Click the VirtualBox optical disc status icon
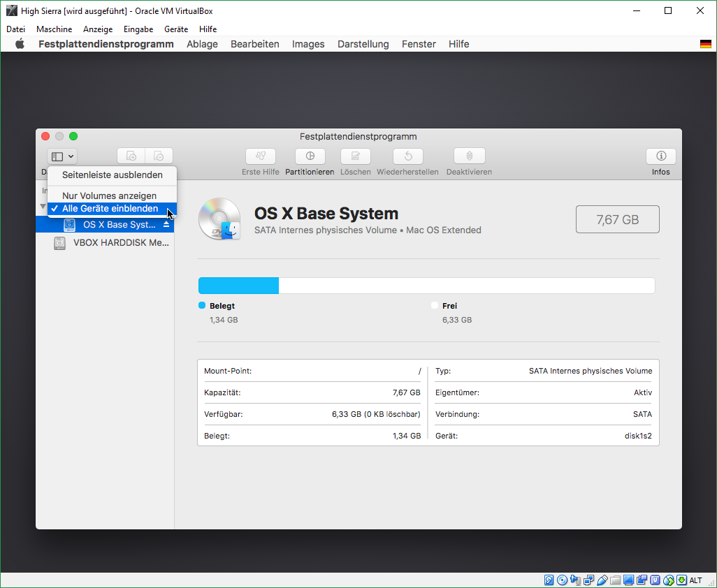 tap(563, 580)
